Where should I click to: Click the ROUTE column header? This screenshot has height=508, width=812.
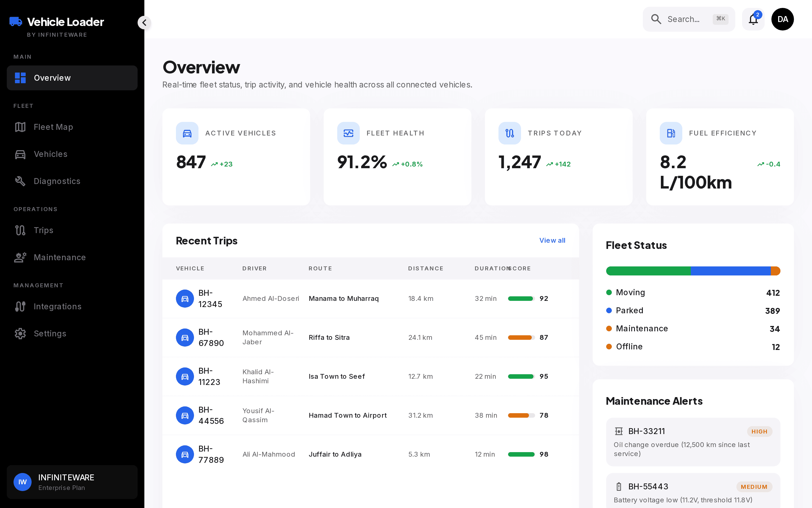pyautogui.click(x=321, y=268)
